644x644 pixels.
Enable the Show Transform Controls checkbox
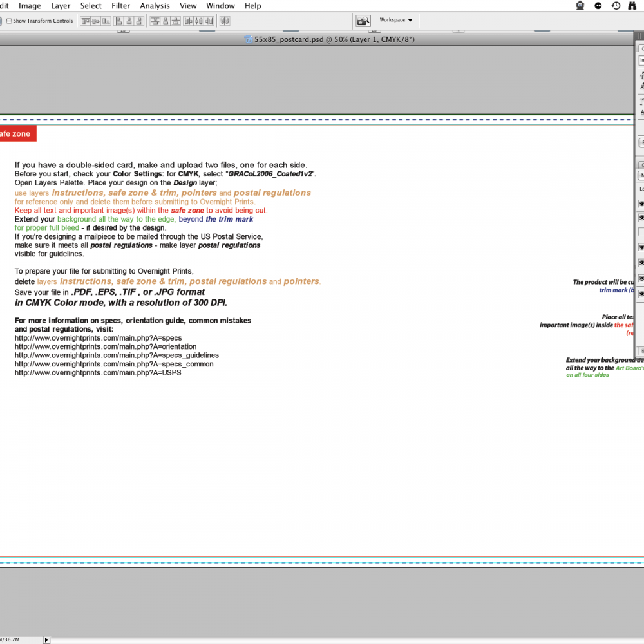click(x=9, y=21)
